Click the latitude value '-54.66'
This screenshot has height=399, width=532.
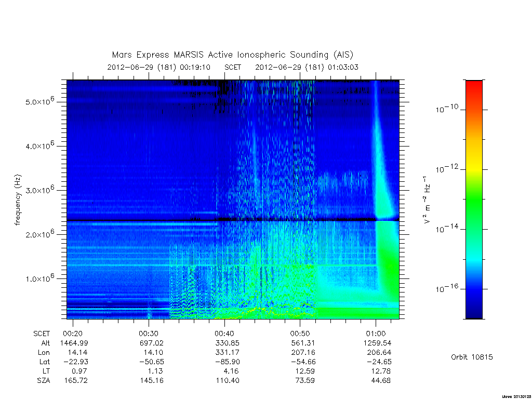tap(303, 362)
